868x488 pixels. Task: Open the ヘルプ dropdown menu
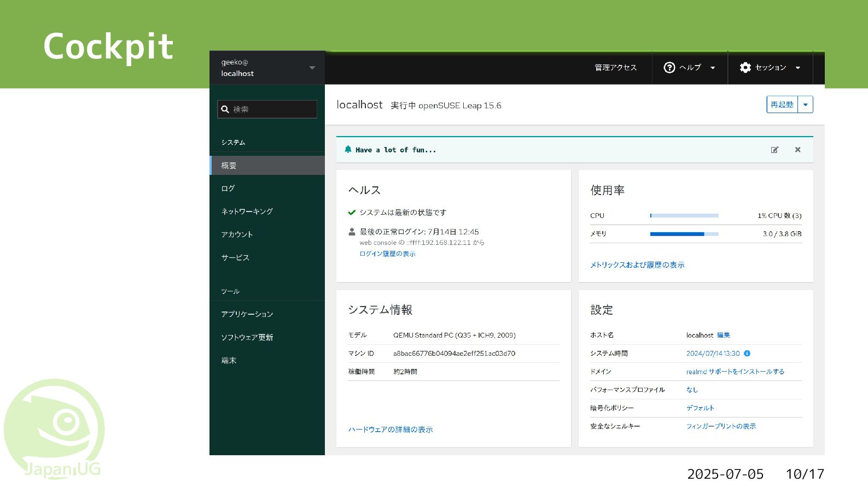690,67
